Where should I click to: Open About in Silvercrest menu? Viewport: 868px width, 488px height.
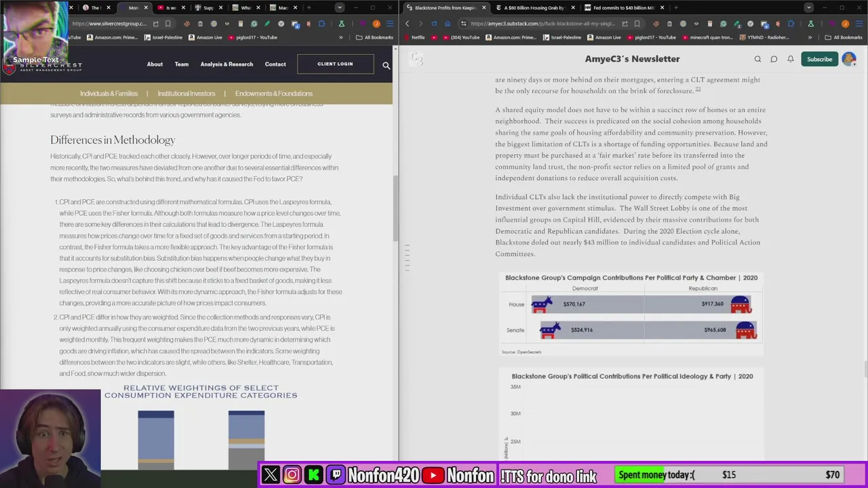(x=155, y=64)
